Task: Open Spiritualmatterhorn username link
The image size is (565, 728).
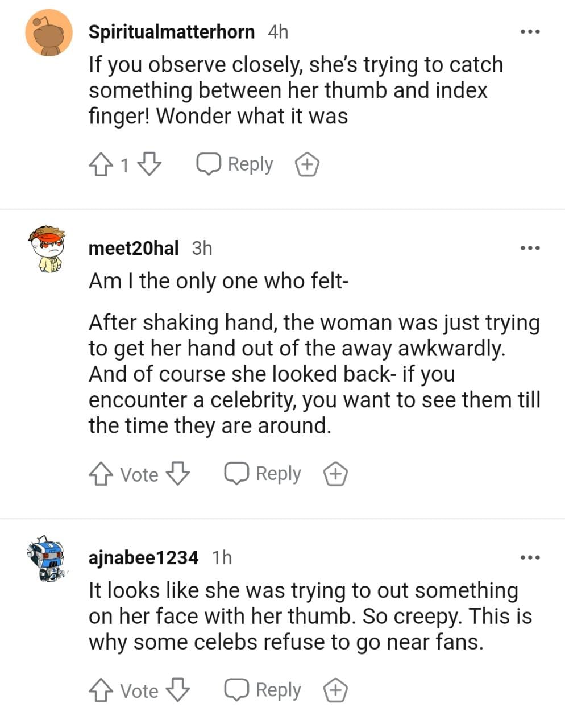Action: (x=171, y=32)
